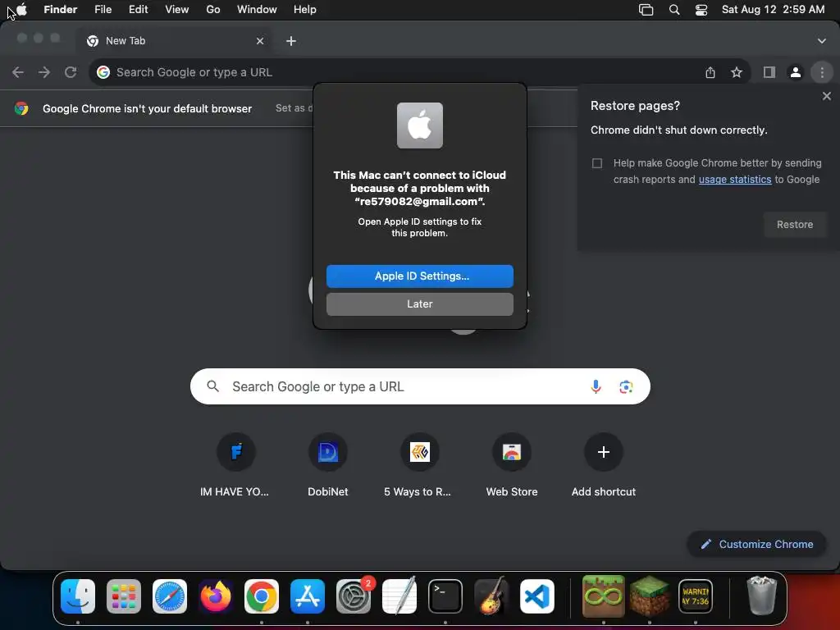Open the App Store dock icon
This screenshot has width=840, height=630.
[x=308, y=596]
